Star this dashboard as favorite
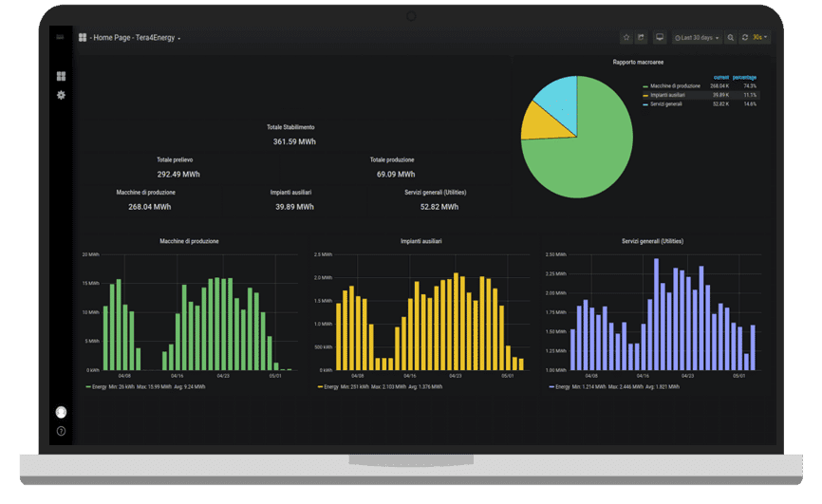The height and width of the screenshot is (504, 822). tap(626, 38)
